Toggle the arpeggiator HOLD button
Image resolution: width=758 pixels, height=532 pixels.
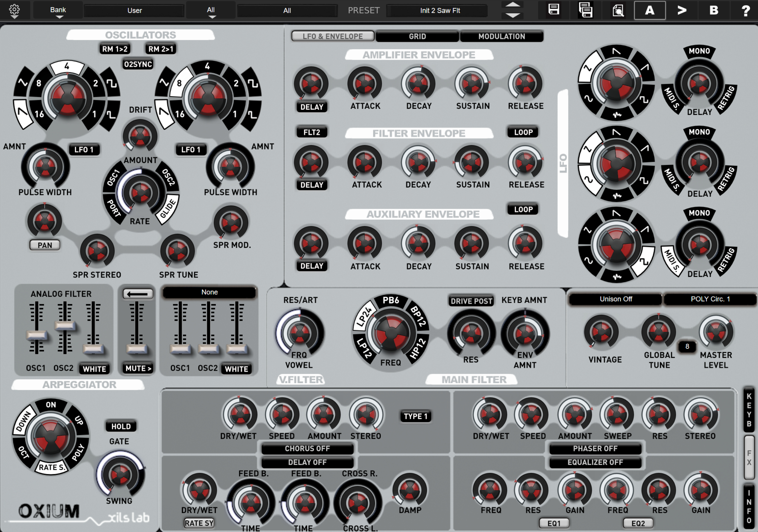point(121,426)
